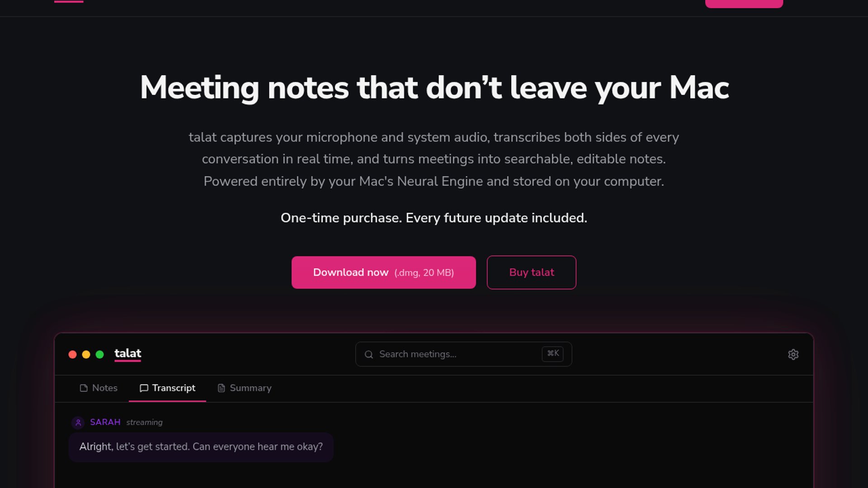The image size is (868, 488).
Task: Open the Summary tab
Action: 250,388
